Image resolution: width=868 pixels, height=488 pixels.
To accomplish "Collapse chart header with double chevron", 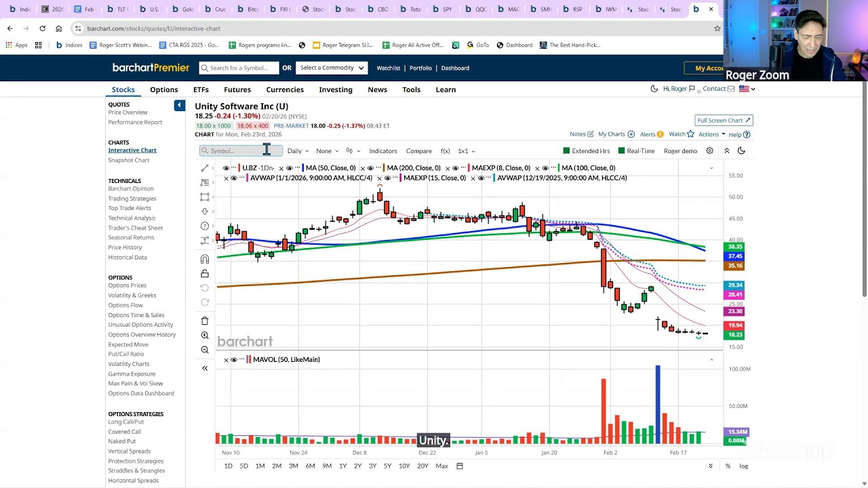I will tap(726, 150).
